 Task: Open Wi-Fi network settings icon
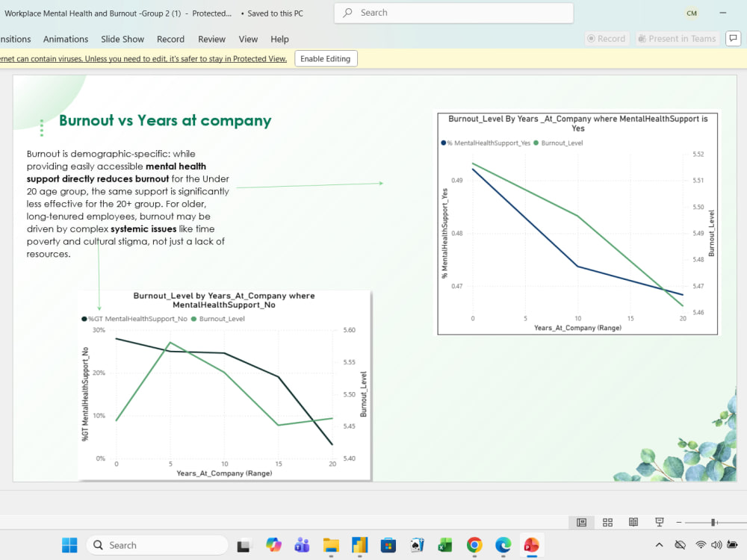coord(701,545)
